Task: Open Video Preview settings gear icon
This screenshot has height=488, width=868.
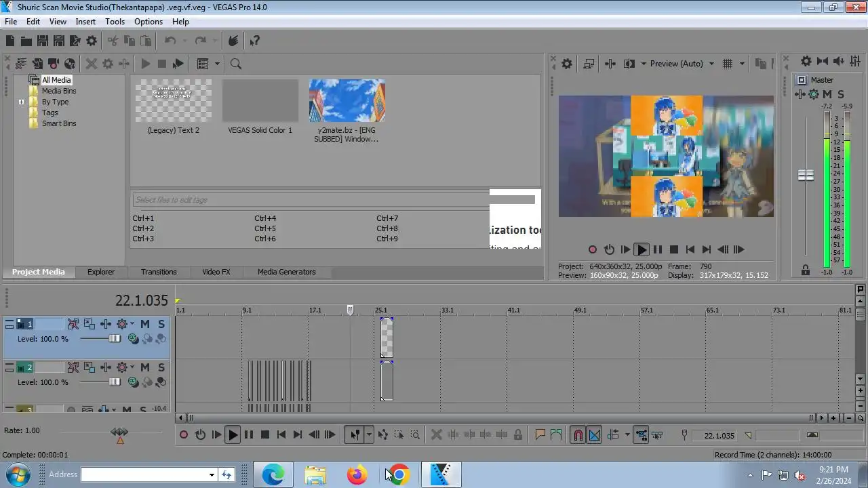Action: [x=567, y=64]
